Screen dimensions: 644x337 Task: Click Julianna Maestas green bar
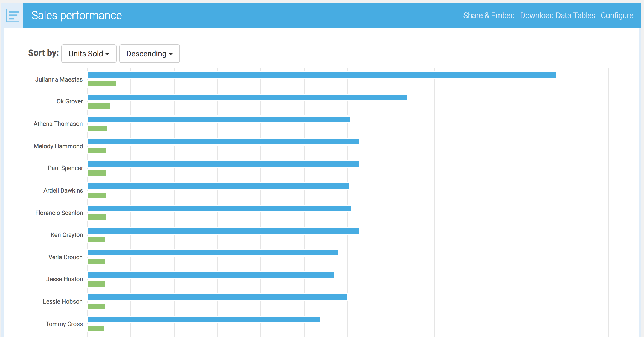click(101, 84)
